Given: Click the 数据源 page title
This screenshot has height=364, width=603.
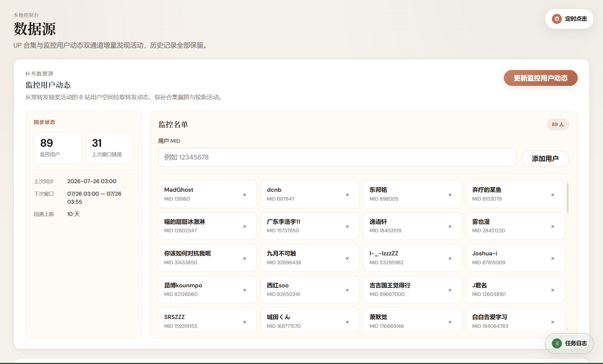Looking at the screenshot, I should [x=34, y=29].
